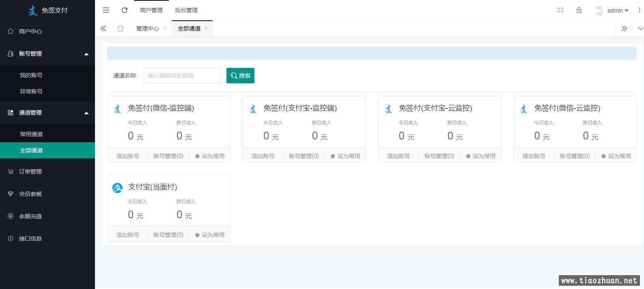The width and height of the screenshot is (644, 289).
Task: Open the admin dropdown menu
Action: pyautogui.click(x=618, y=11)
